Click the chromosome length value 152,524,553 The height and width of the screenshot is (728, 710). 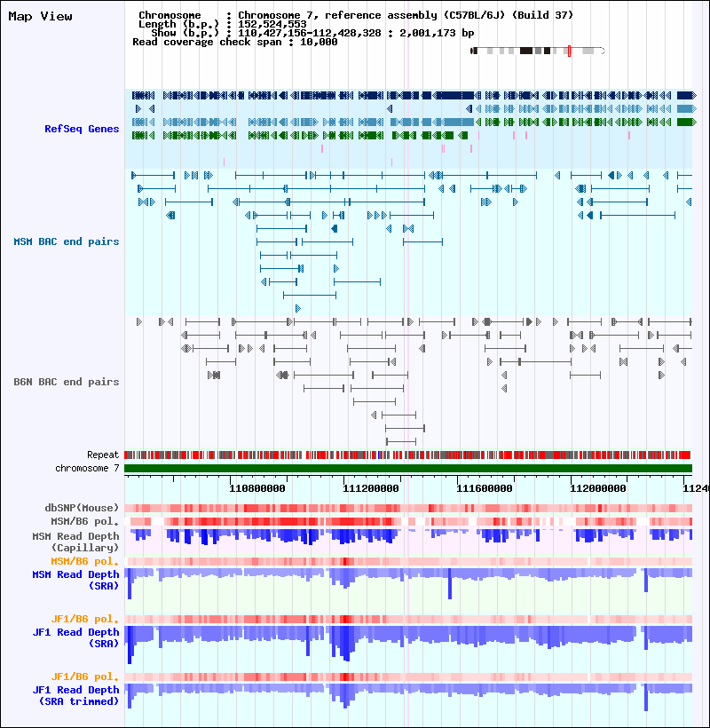[x=272, y=24]
